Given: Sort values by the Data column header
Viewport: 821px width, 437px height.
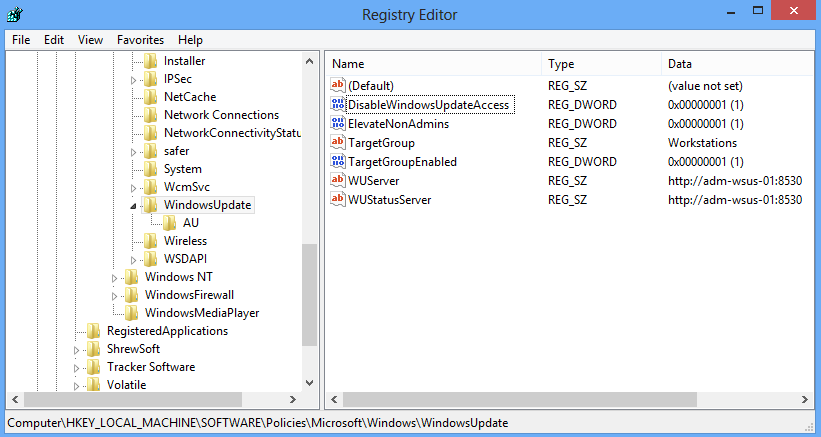Looking at the screenshot, I should coord(738,64).
